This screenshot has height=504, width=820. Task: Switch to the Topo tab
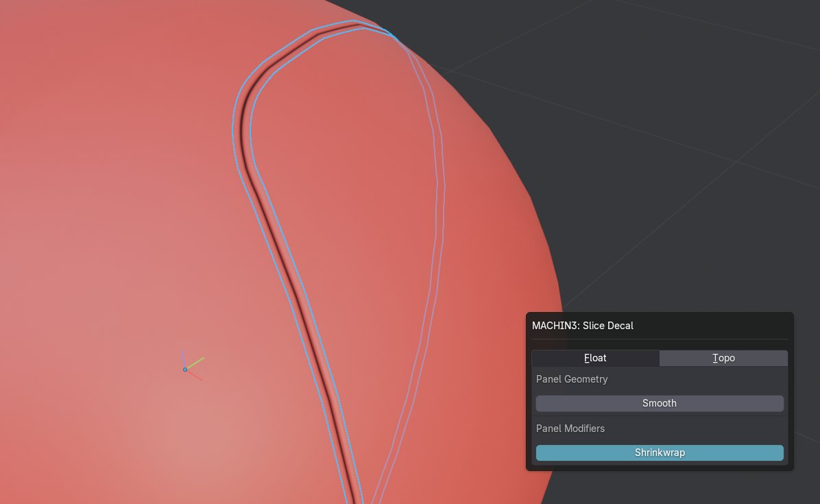click(723, 358)
